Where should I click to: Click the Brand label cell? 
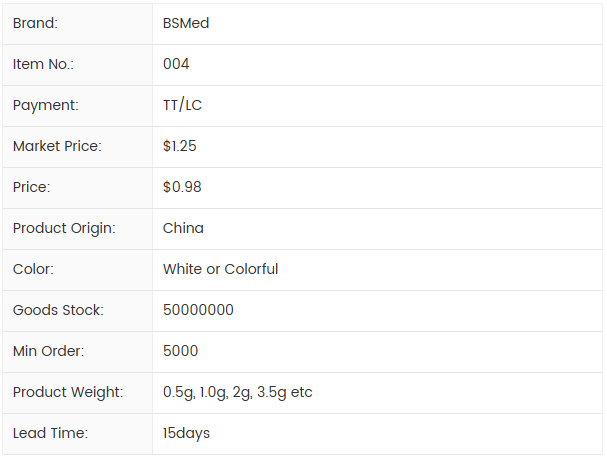click(x=35, y=23)
